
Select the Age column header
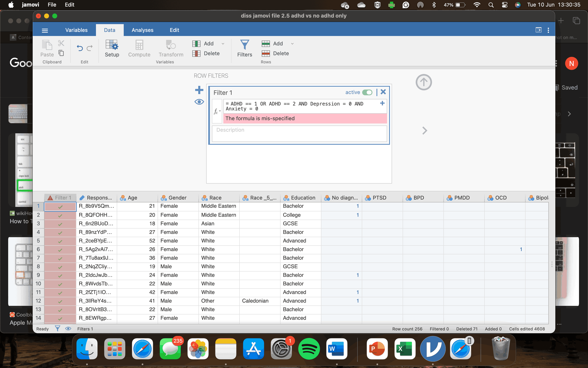pyautogui.click(x=137, y=198)
